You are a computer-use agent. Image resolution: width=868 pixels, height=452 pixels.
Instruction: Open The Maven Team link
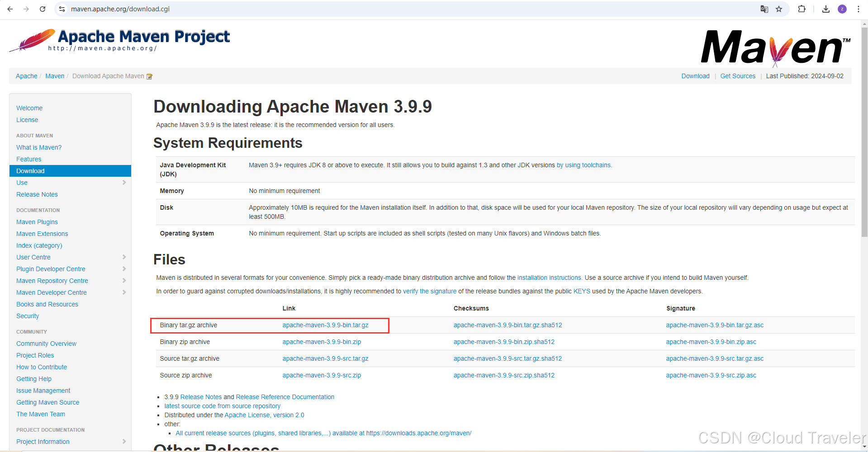pyautogui.click(x=41, y=414)
